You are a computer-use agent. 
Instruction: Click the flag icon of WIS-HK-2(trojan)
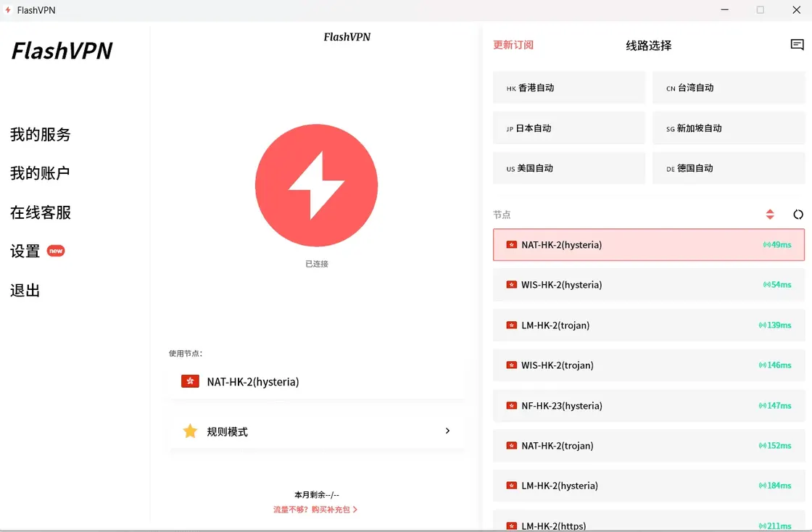512,365
